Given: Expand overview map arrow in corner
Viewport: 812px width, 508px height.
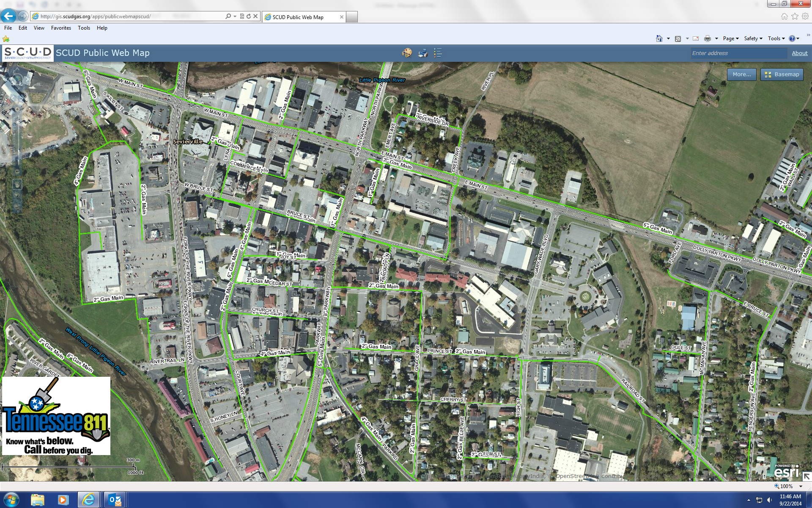Looking at the screenshot, I should click(x=807, y=477).
